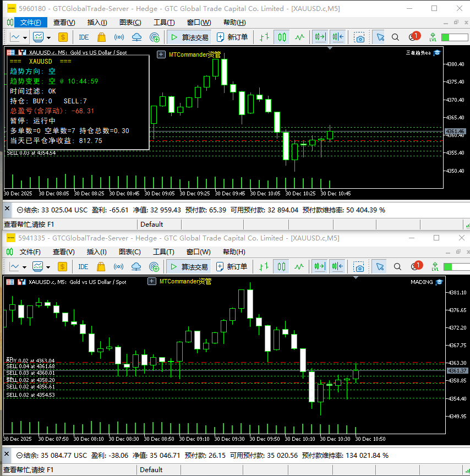Toggle chart auto-scroll in bottom window
This screenshot has height=476, width=470.
point(319,267)
